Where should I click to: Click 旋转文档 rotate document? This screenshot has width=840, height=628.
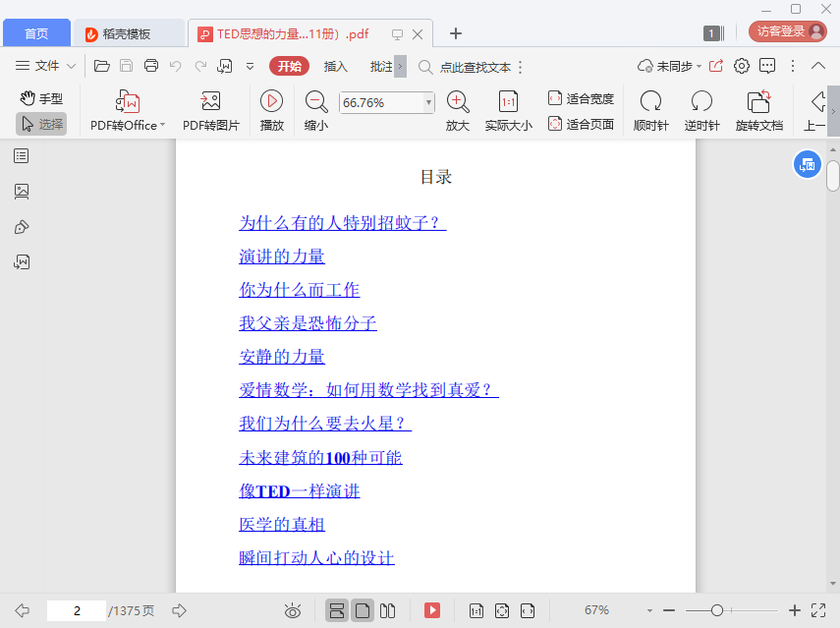pyautogui.click(x=759, y=111)
